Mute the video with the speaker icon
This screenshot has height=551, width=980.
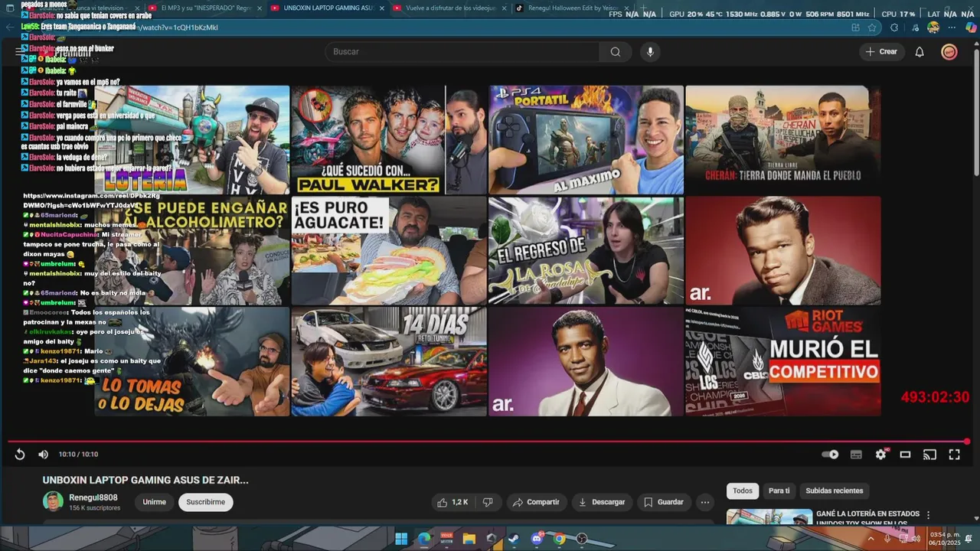(x=43, y=455)
